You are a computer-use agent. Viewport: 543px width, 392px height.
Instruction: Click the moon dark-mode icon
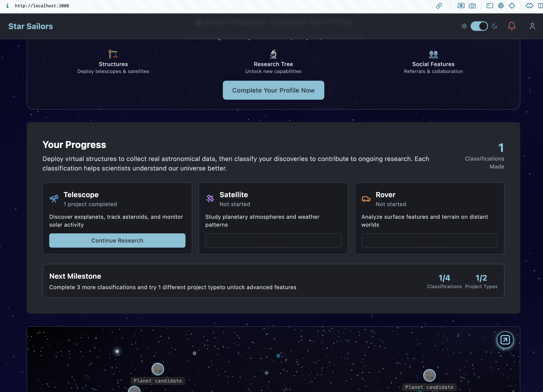(x=494, y=26)
